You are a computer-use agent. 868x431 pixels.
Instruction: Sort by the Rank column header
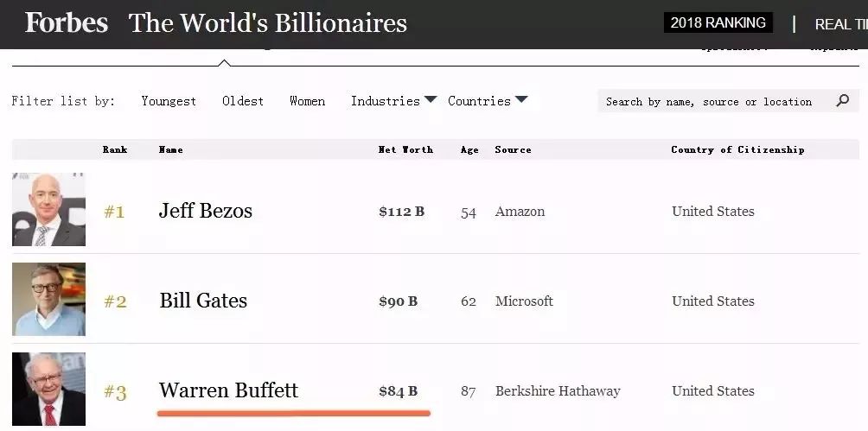pyautogui.click(x=115, y=149)
